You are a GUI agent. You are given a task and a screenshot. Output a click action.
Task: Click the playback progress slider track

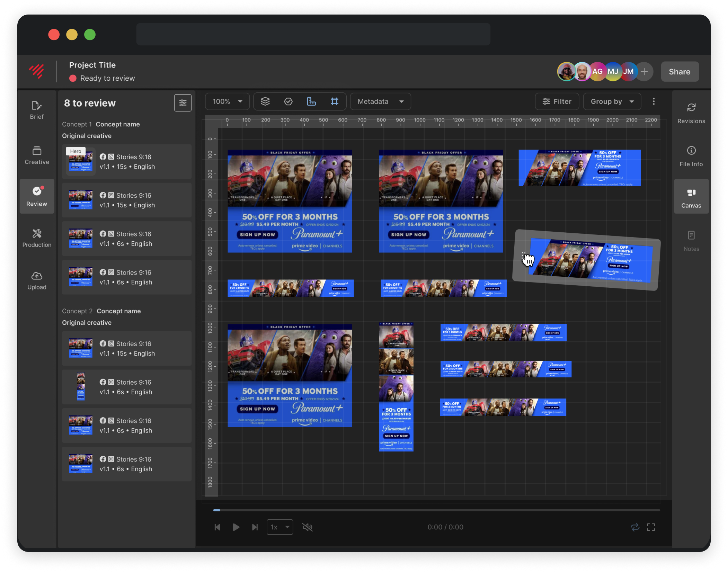[x=436, y=510]
